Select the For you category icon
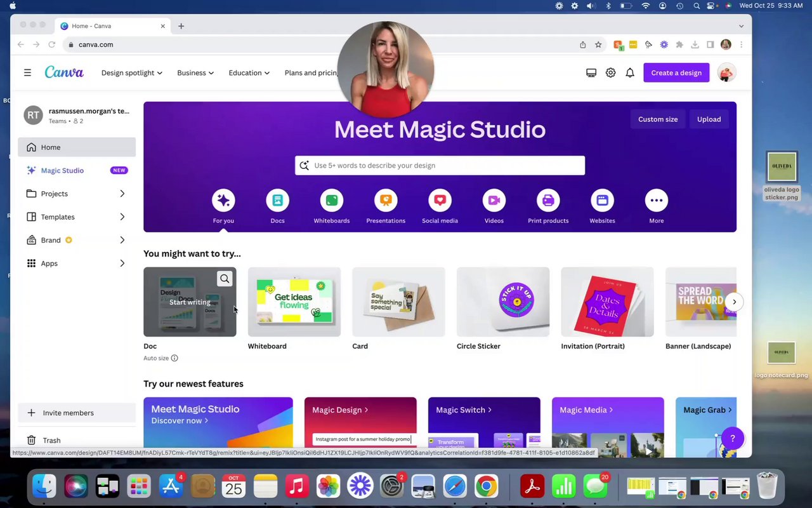812x508 pixels. (223, 200)
